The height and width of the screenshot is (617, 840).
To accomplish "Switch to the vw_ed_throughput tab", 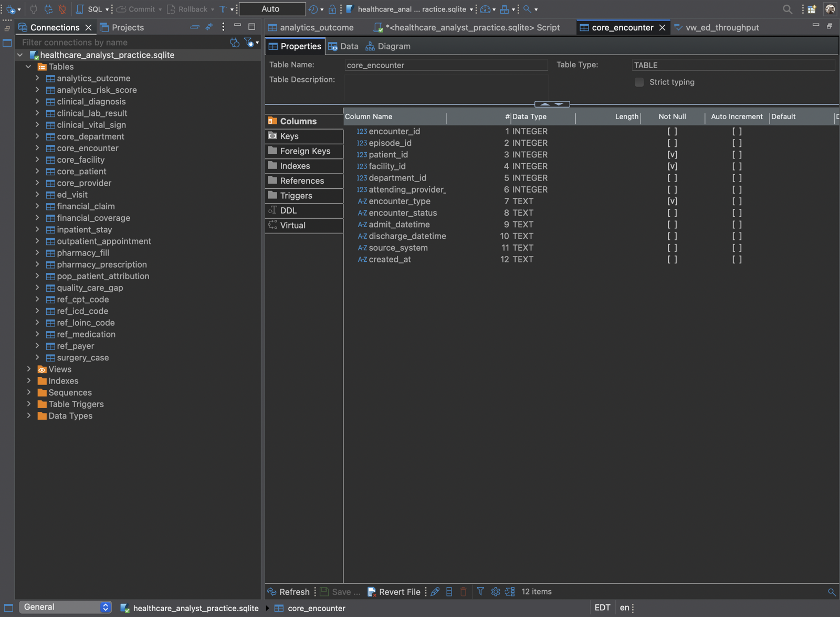I will coord(717,27).
